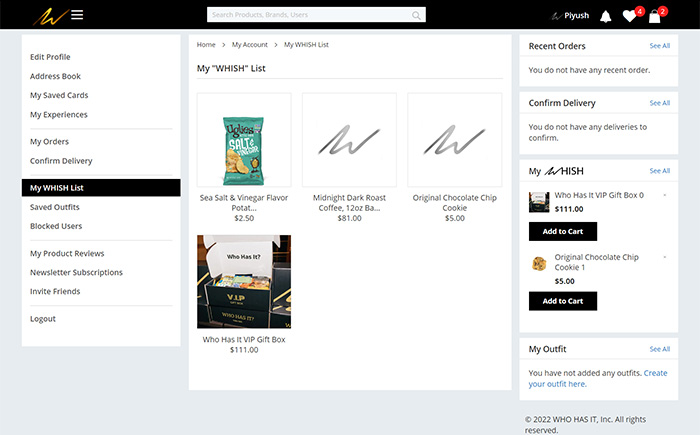The height and width of the screenshot is (435, 700).
Task: Open Sea Salt & Vinegar chips image
Action: coord(244,140)
